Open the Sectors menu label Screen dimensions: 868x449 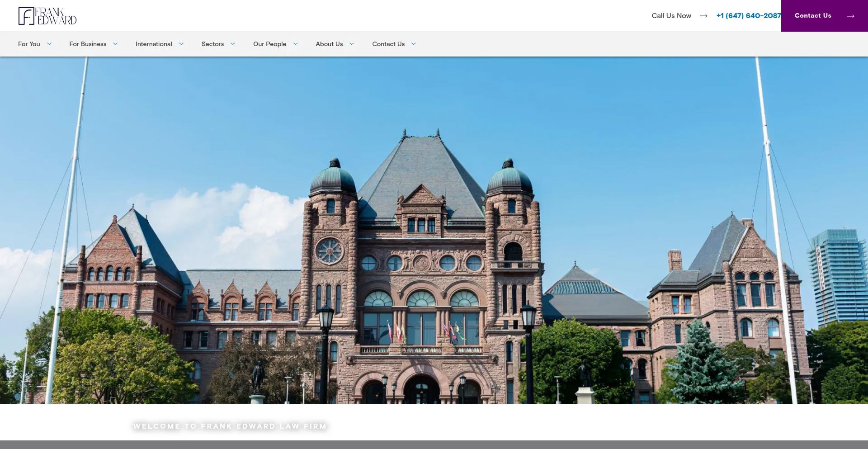[x=212, y=44]
